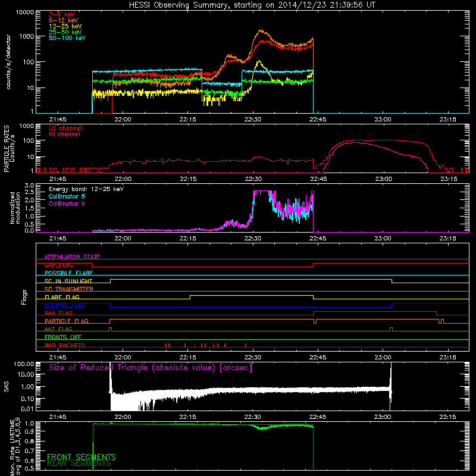Click the 23:15 time label under the Flags panel

point(448,358)
